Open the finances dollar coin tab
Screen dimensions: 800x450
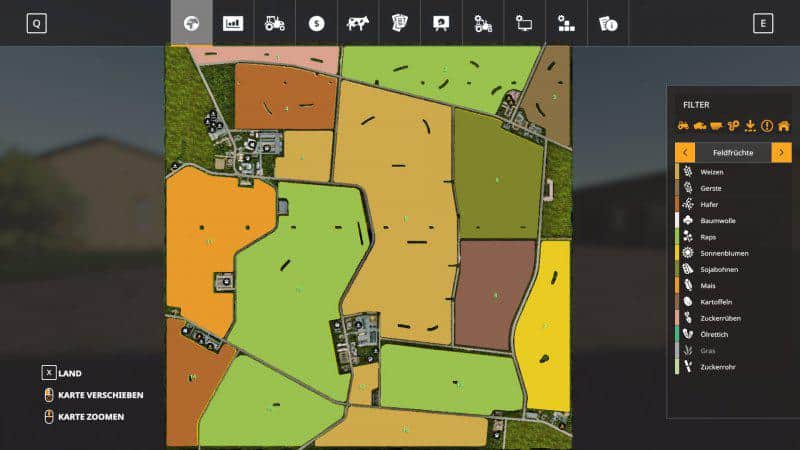(316, 23)
